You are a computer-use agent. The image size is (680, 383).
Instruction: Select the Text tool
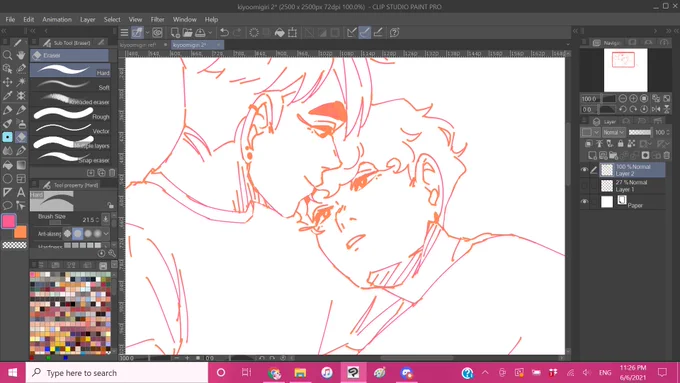click(x=21, y=192)
